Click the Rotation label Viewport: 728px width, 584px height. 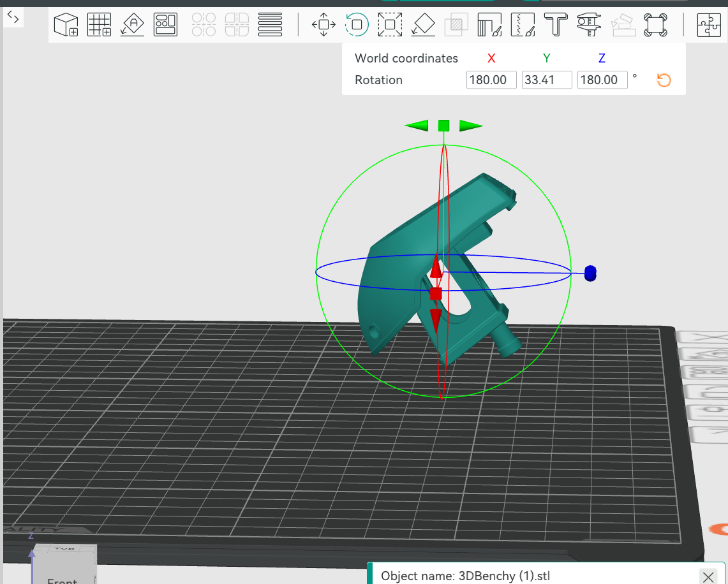point(378,80)
